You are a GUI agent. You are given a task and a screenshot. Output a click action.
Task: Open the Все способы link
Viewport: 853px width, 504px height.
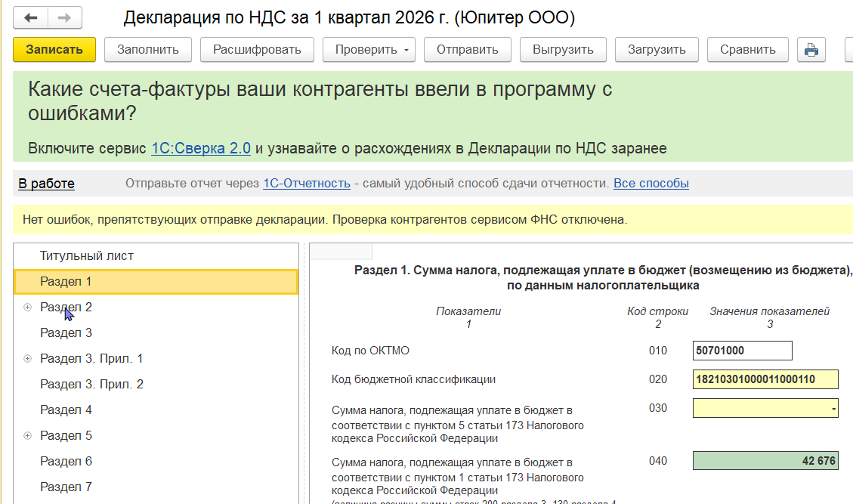651,184
